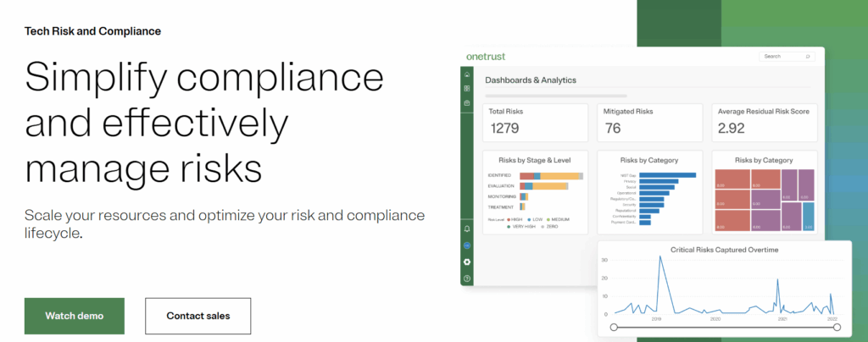Select the Total Risks card
The width and height of the screenshot is (868, 342).
click(535, 122)
